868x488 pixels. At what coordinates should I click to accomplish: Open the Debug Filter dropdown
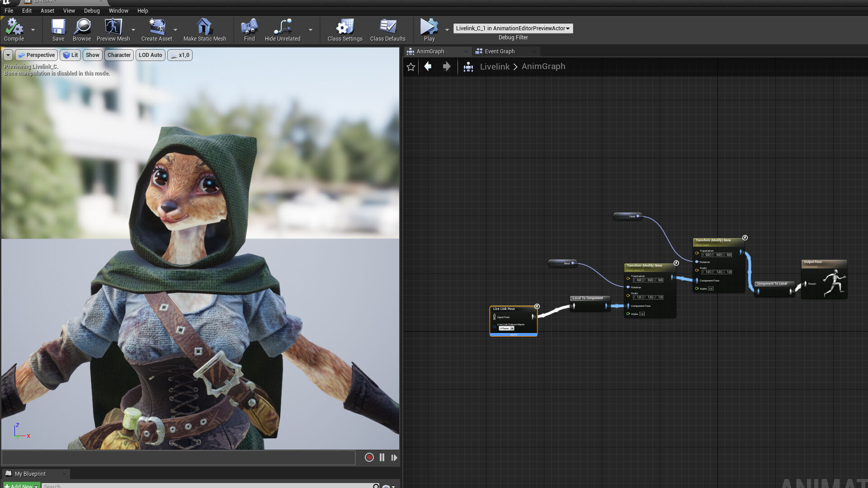click(513, 28)
